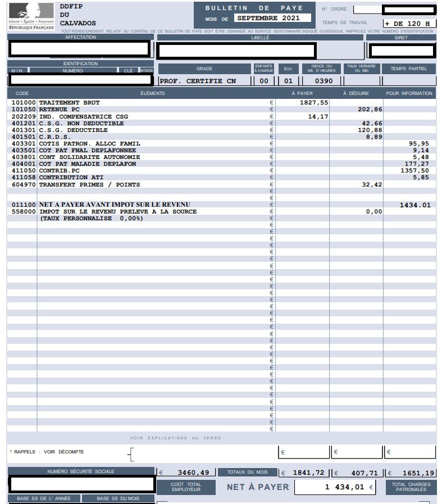Select the deduction amount 202,86
Viewport: 442px width, 504px height.
click(x=370, y=110)
